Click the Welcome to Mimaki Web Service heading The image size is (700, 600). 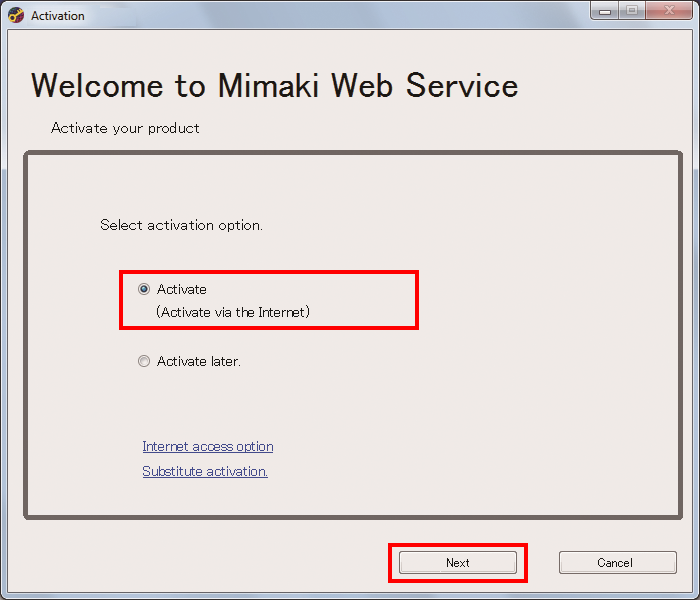pyautogui.click(x=275, y=85)
